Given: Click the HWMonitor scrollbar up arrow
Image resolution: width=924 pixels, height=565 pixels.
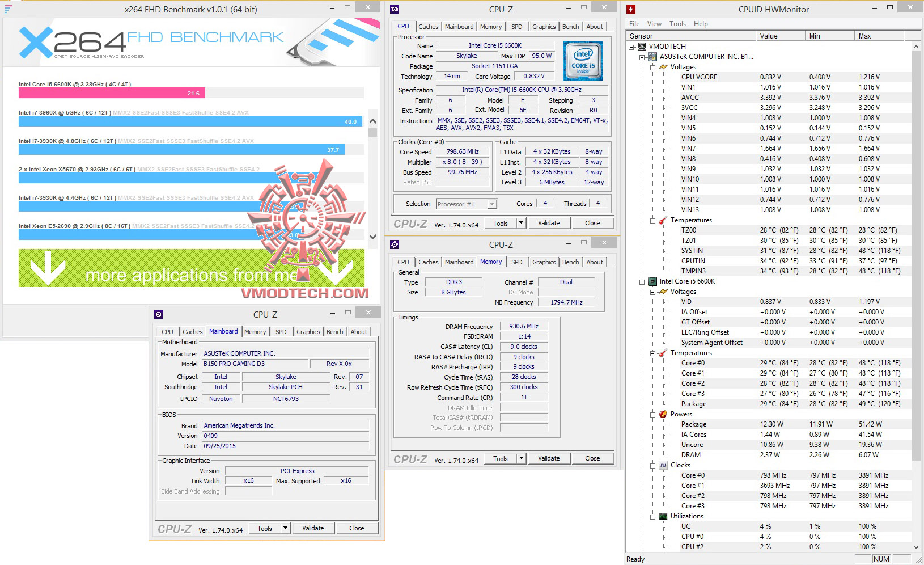Looking at the screenshot, I should pos(917,47).
